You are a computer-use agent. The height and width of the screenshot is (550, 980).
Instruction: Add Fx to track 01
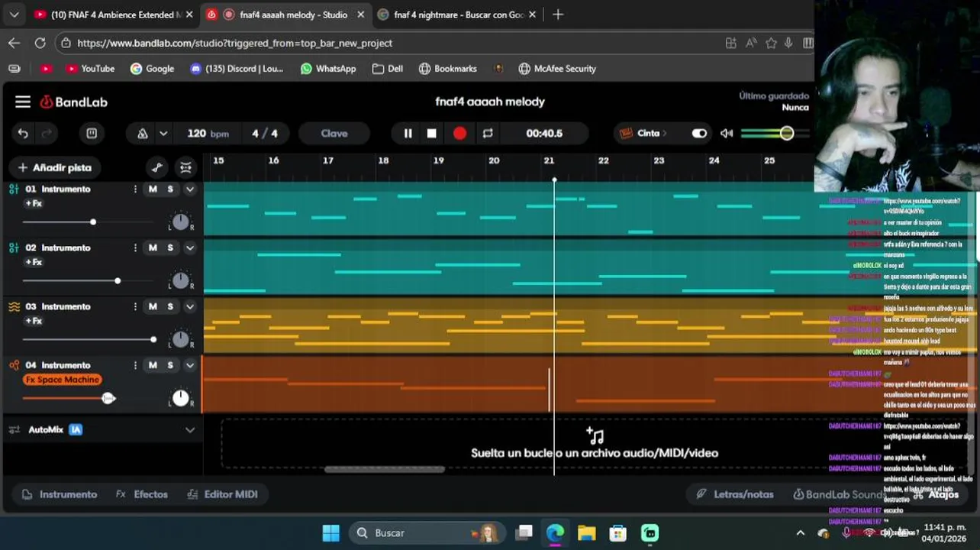tap(34, 203)
